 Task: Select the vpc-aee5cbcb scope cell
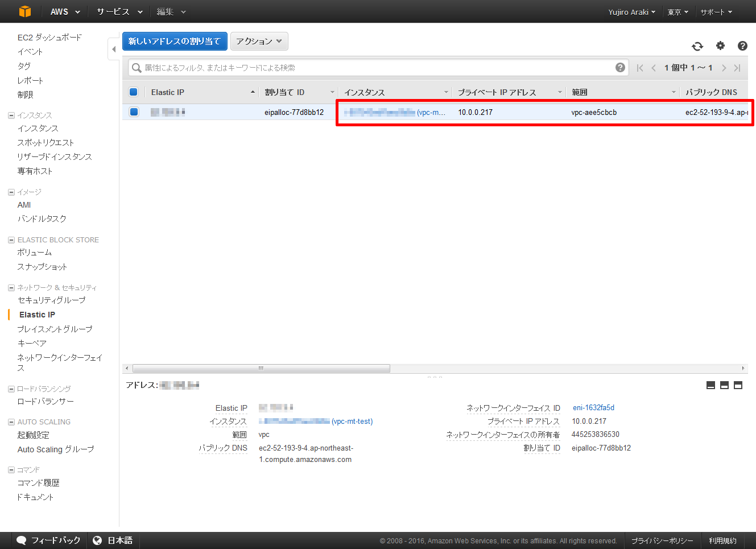pyautogui.click(x=594, y=112)
